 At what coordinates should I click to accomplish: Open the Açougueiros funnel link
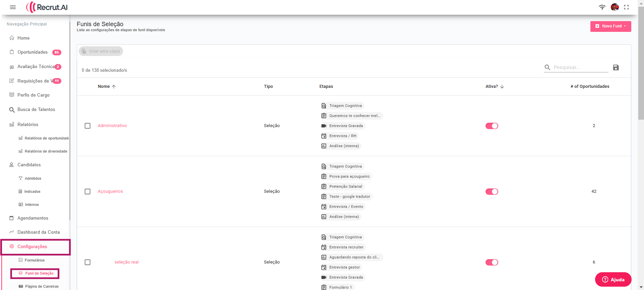click(110, 191)
